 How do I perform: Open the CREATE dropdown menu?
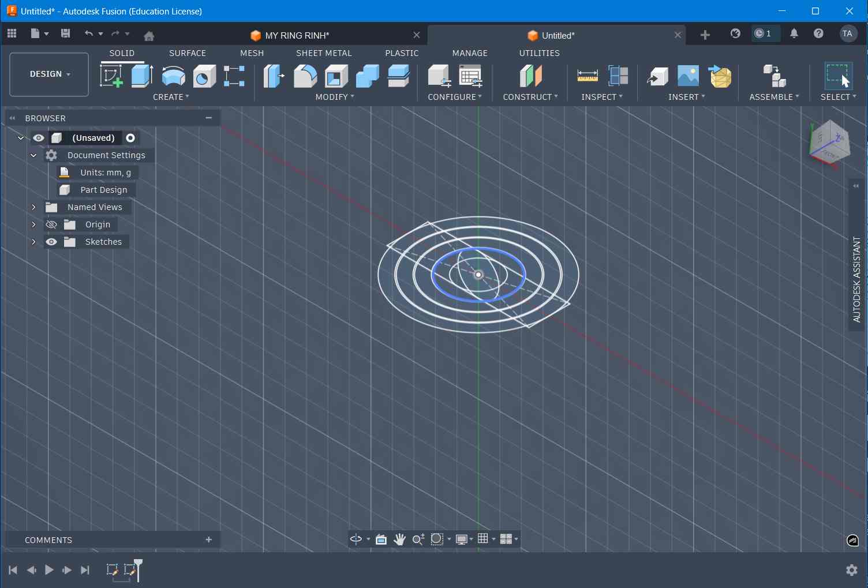pos(171,97)
